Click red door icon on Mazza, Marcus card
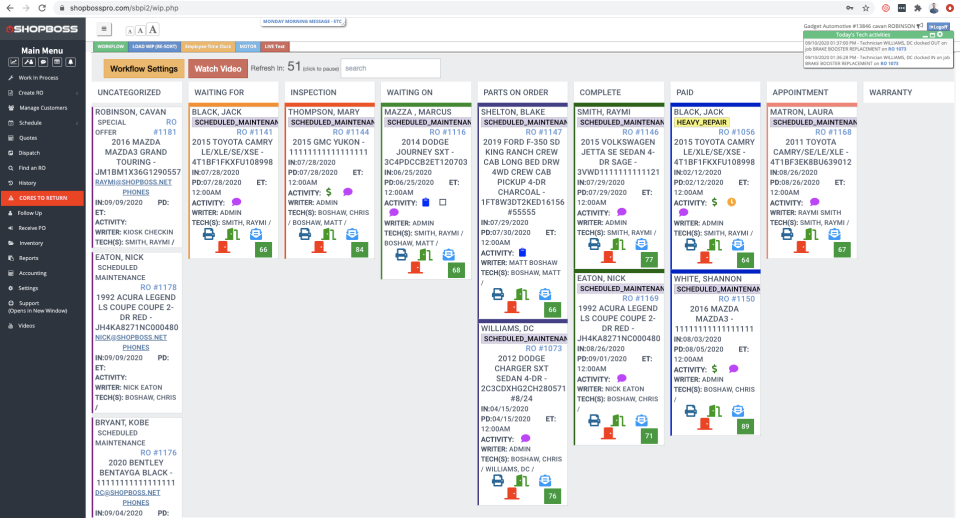The image size is (960, 518). click(x=416, y=267)
